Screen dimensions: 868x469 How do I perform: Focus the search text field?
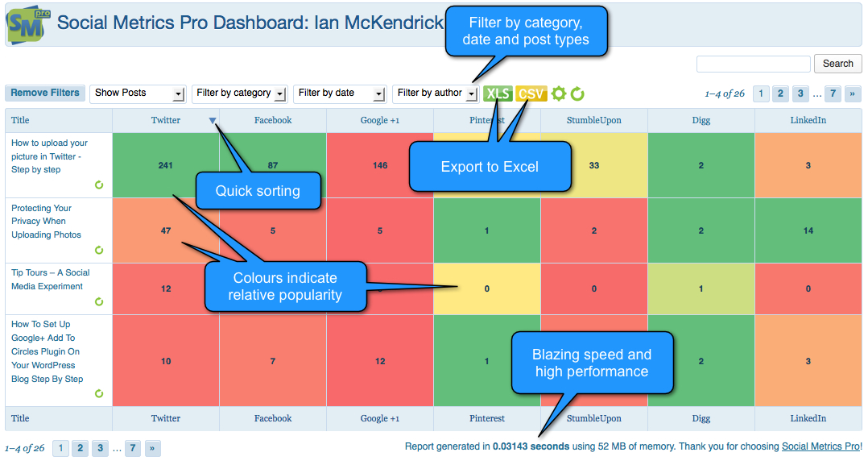tap(754, 64)
